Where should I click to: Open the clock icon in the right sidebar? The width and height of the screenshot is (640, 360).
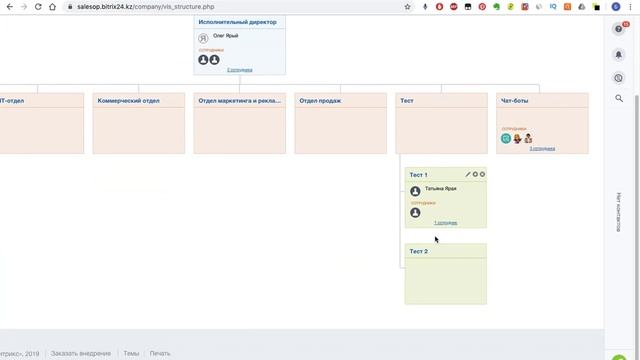619,78
